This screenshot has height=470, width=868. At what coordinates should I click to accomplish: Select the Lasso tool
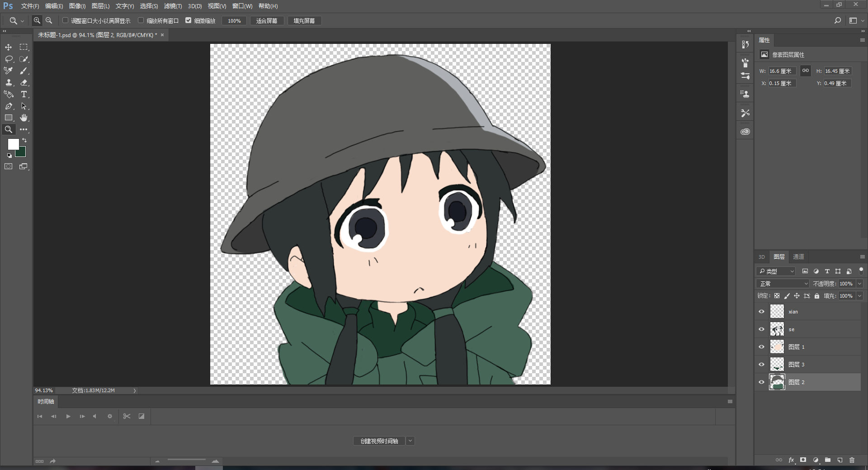9,59
